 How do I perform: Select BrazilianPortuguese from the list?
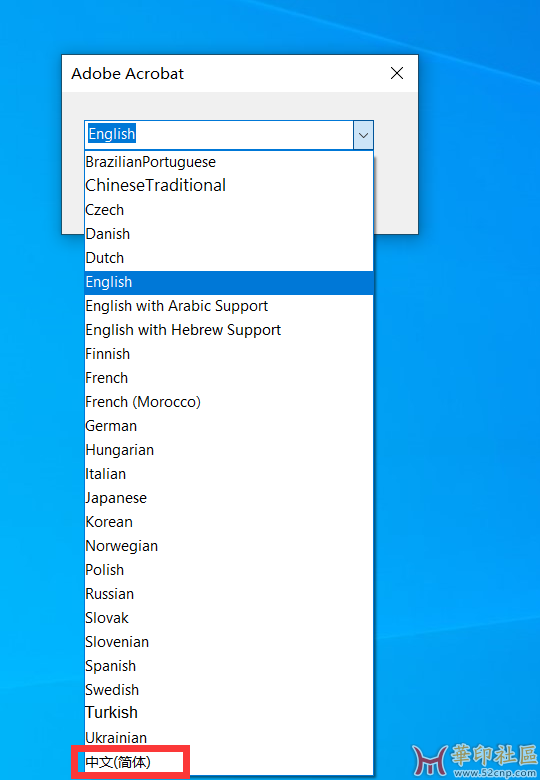229,162
